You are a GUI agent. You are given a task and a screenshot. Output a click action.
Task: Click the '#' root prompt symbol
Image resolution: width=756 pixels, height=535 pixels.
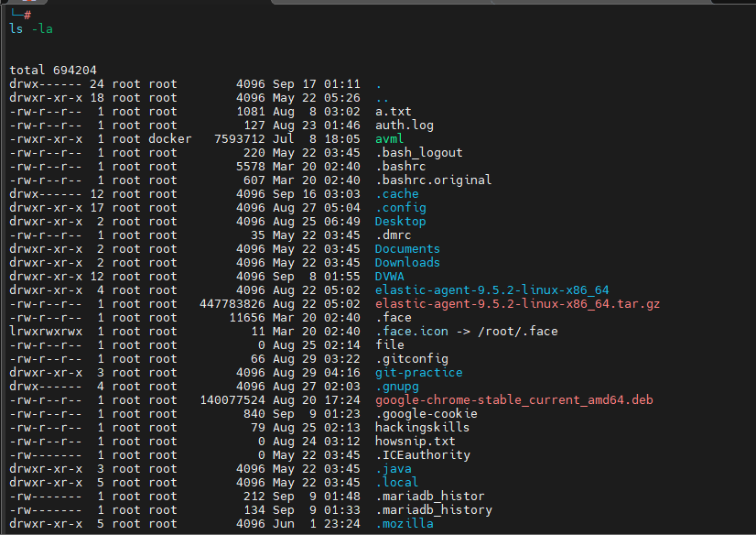pos(27,16)
